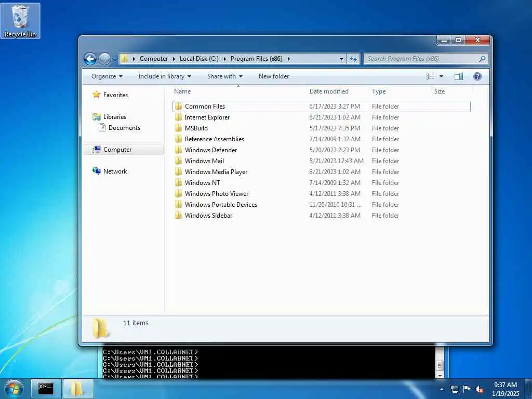Click the Windows Photo Viewer folder icon

[179, 193]
